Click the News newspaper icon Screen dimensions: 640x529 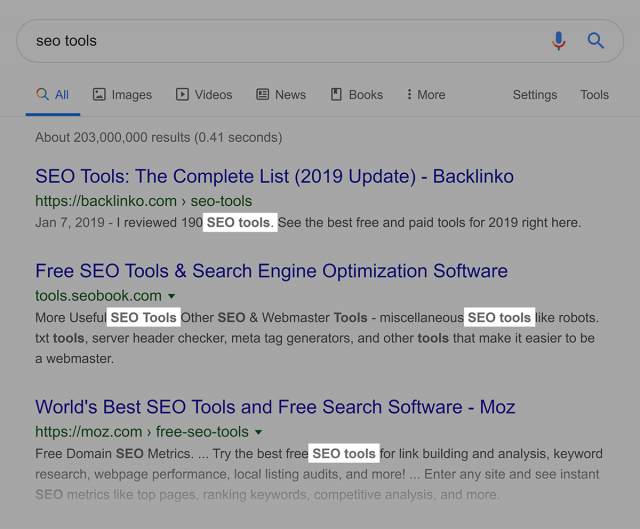[x=262, y=94]
